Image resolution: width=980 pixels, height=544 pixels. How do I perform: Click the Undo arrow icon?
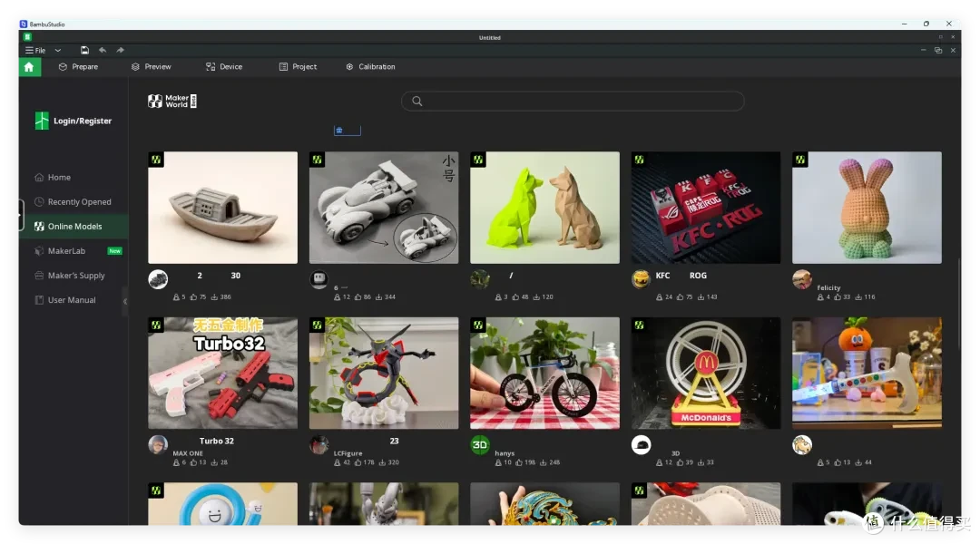[x=103, y=50]
